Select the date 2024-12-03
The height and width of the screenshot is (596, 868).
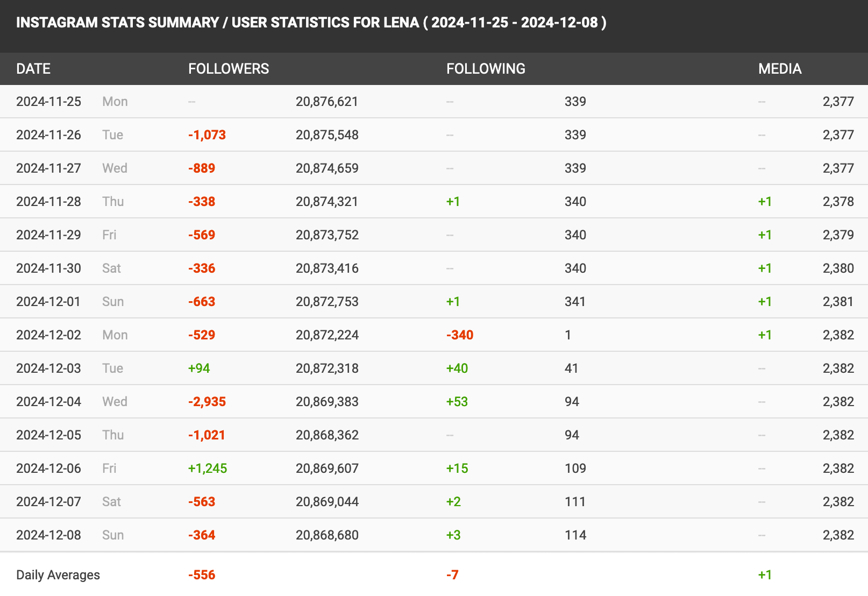click(48, 368)
